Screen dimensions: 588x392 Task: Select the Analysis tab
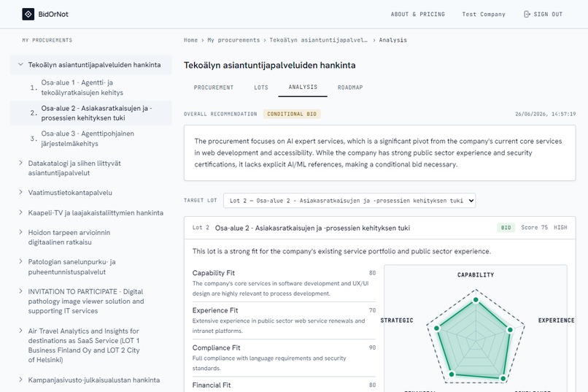(x=303, y=87)
